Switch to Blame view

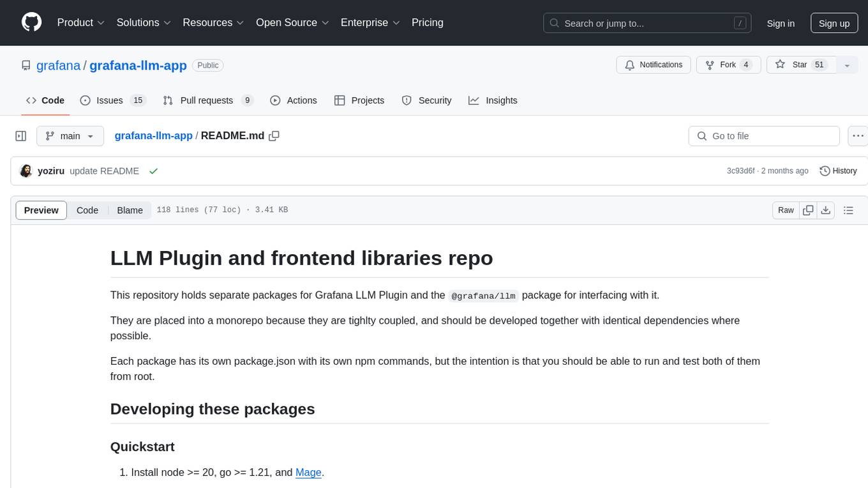130,210
